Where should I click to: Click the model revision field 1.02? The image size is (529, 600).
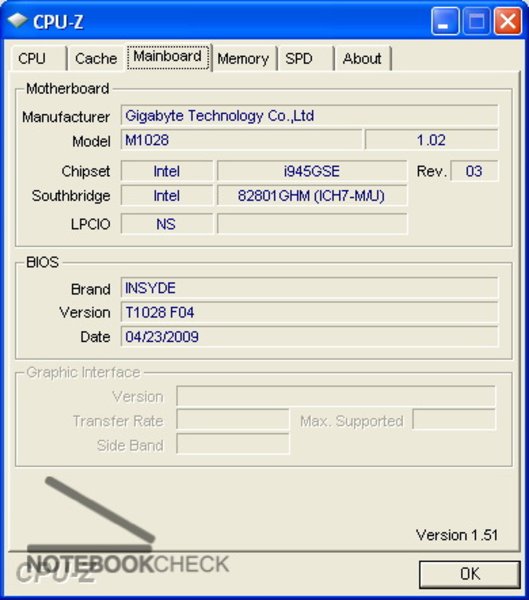point(431,140)
